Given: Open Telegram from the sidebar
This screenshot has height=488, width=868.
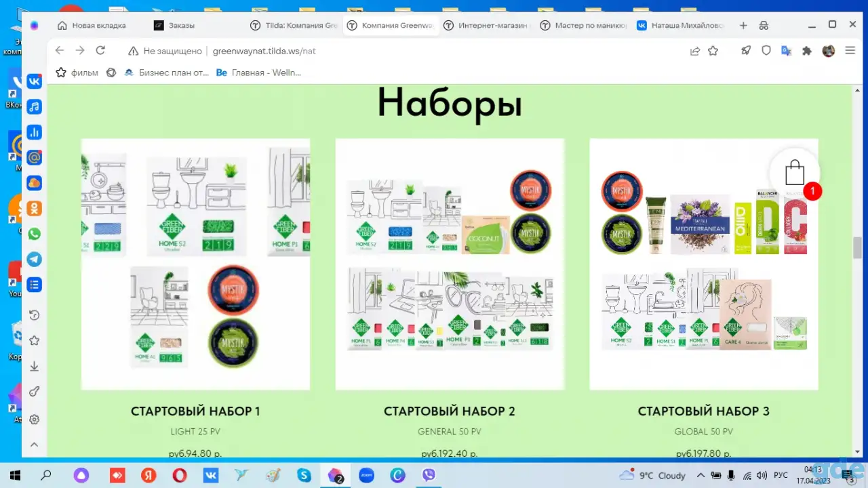Looking at the screenshot, I should tap(34, 259).
